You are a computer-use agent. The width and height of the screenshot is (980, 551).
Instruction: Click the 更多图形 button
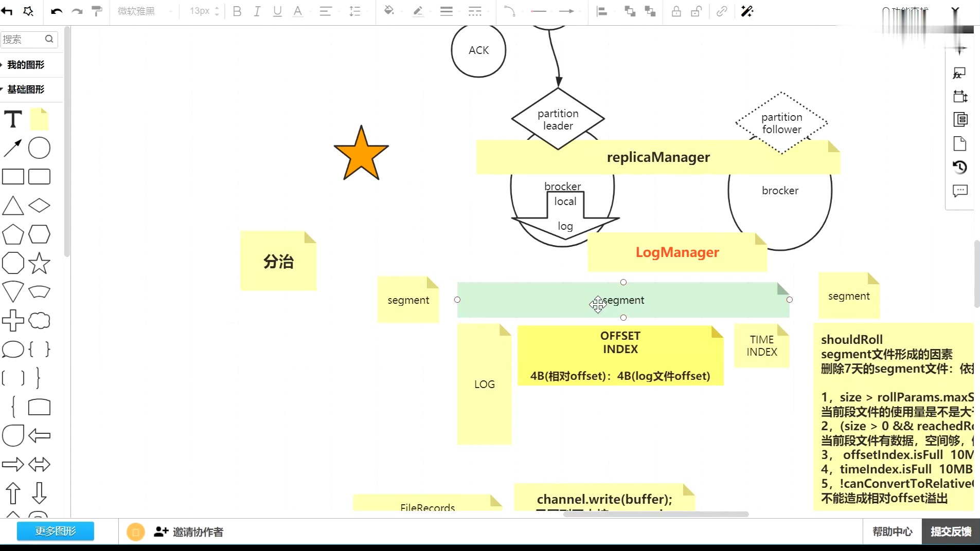click(56, 531)
